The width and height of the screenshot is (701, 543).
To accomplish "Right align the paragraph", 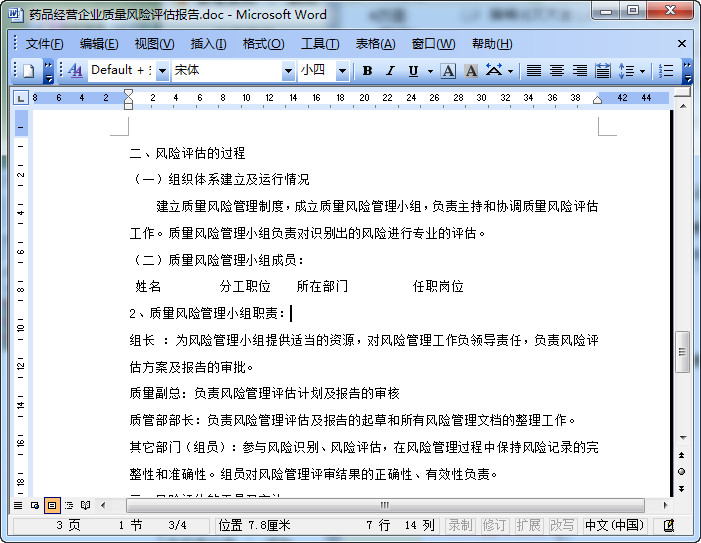I will pyautogui.click(x=580, y=71).
